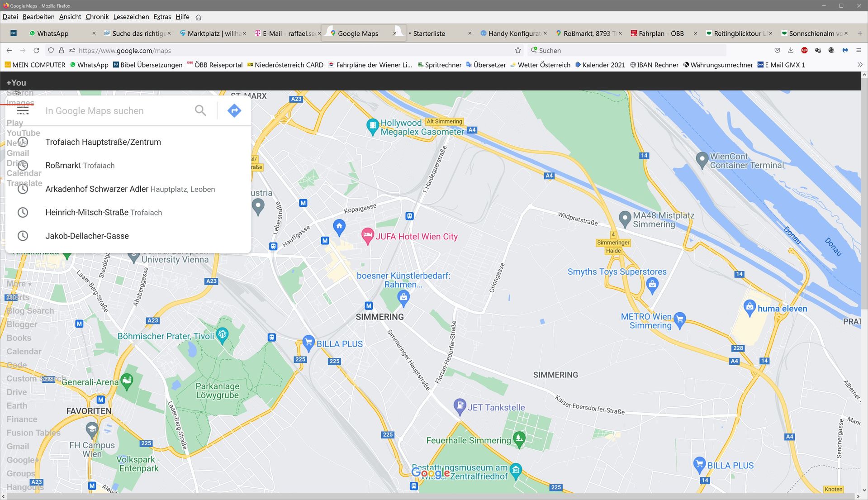Image resolution: width=868 pixels, height=500 pixels.
Task: Open the Wetter Österreich bookmark
Action: [543, 65]
